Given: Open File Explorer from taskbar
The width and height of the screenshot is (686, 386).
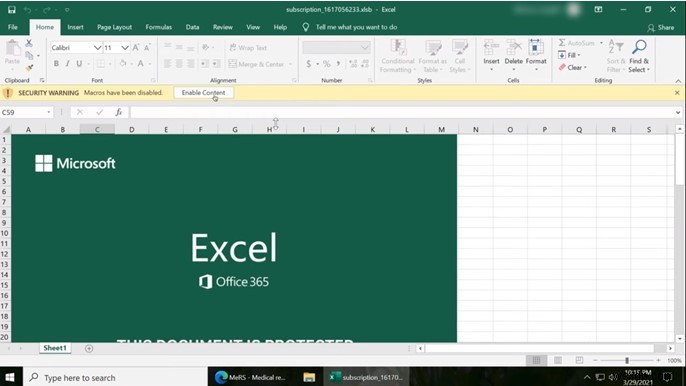Looking at the screenshot, I should 309,377.
